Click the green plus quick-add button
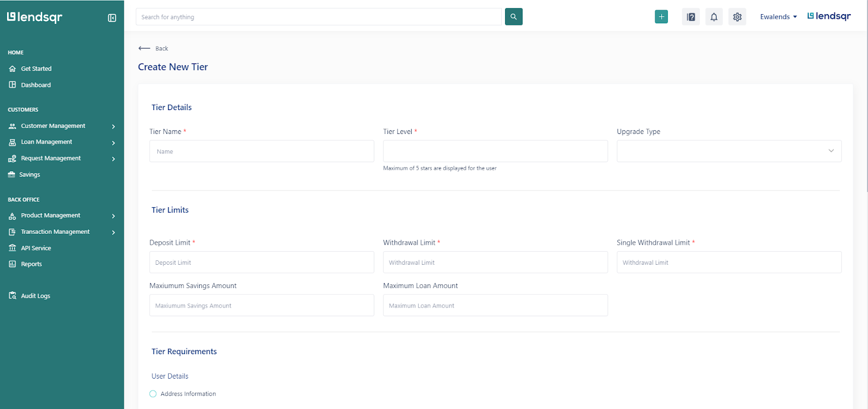This screenshot has height=409, width=868. [x=661, y=17]
